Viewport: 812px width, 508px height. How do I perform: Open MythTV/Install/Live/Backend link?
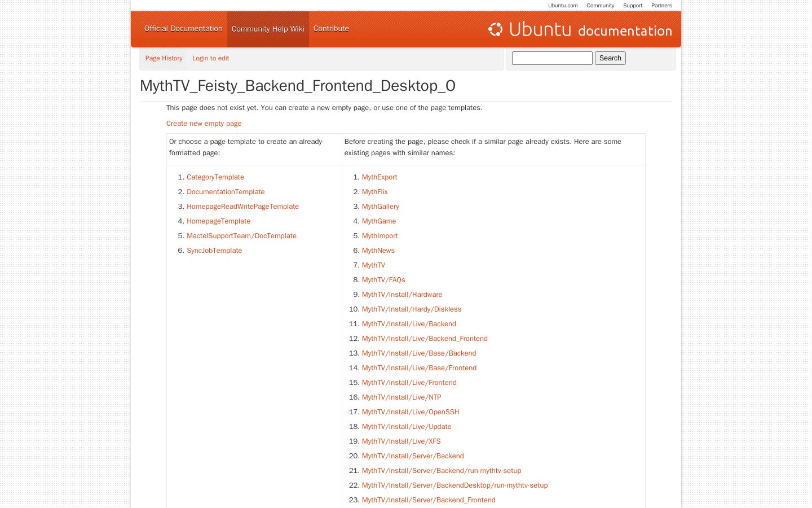point(409,324)
